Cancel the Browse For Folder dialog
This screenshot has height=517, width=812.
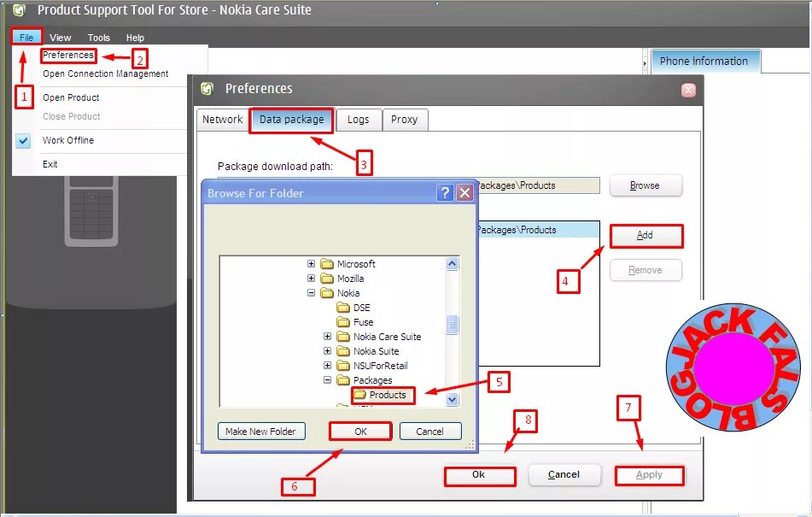tap(429, 431)
